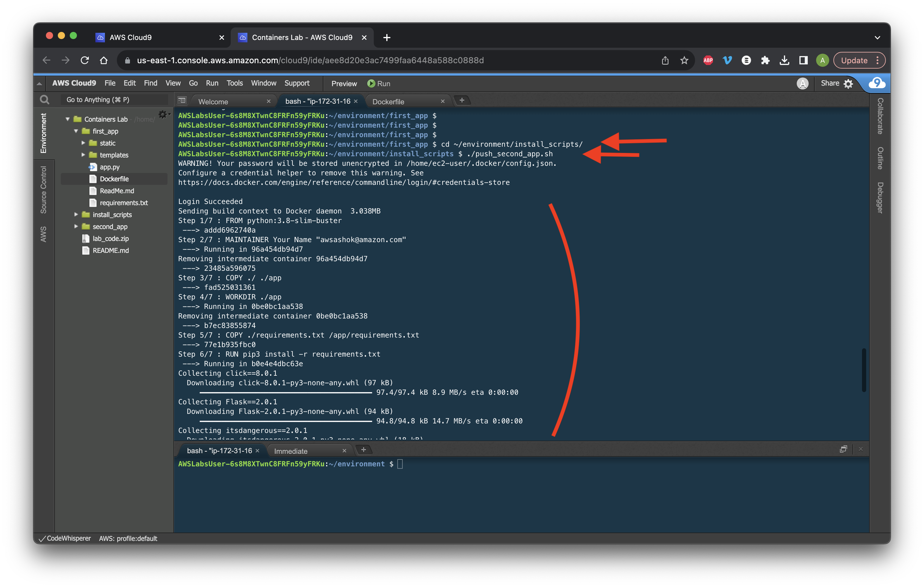Close the Dockerfile editor tab
Screen dimensions: 924x588
(442, 101)
